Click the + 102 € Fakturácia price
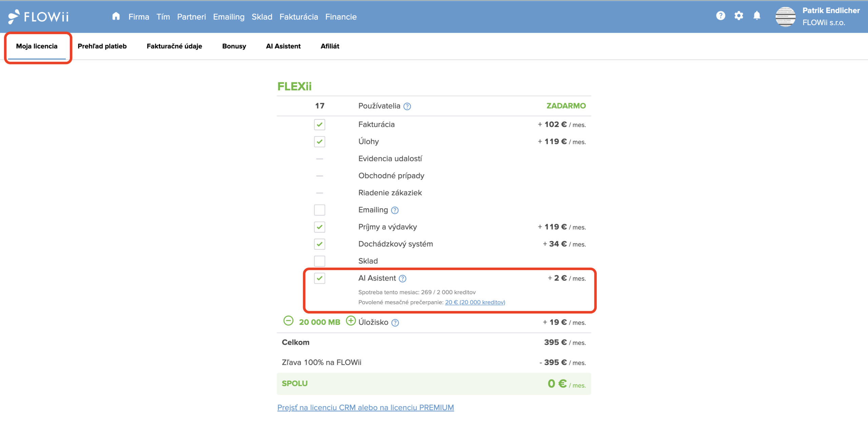Screen dimensions: 868x431 pos(561,125)
